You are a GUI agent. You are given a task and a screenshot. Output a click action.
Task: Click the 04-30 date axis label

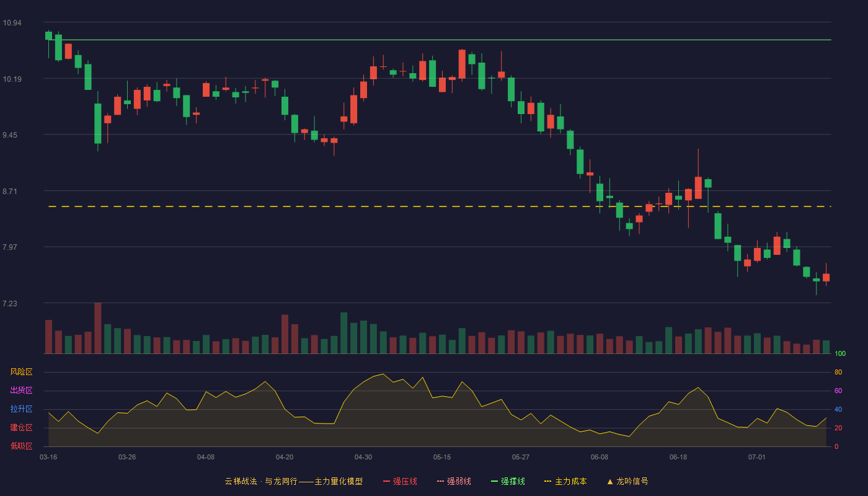pos(363,457)
